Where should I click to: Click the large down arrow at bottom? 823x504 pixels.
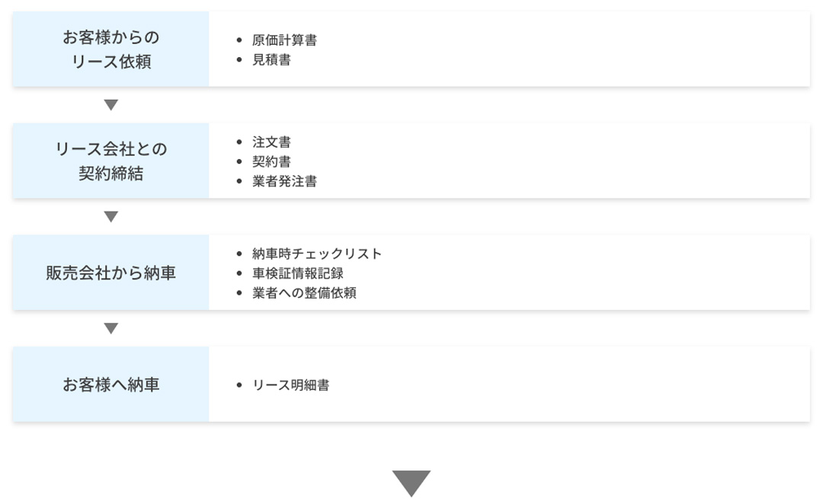click(x=411, y=483)
